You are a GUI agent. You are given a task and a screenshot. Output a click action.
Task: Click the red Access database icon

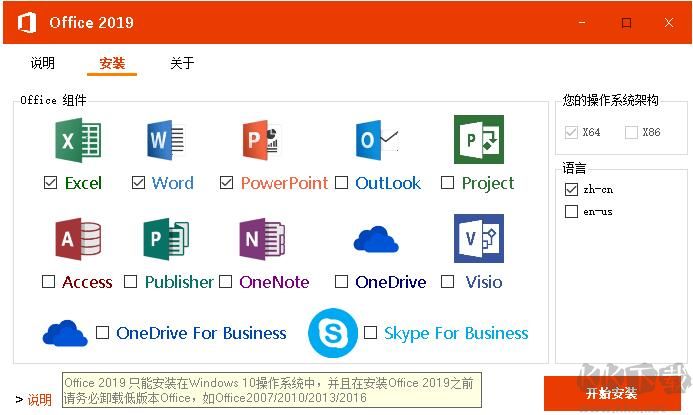[78, 239]
